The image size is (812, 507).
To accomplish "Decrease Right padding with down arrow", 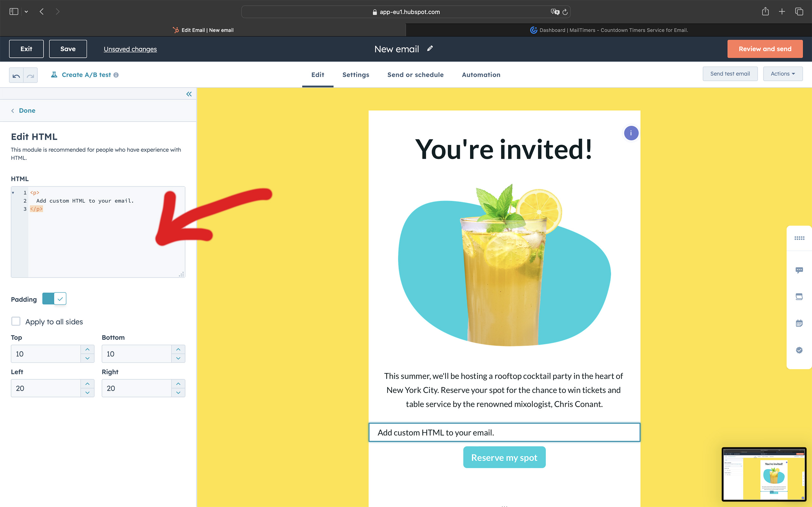I will click(x=178, y=393).
